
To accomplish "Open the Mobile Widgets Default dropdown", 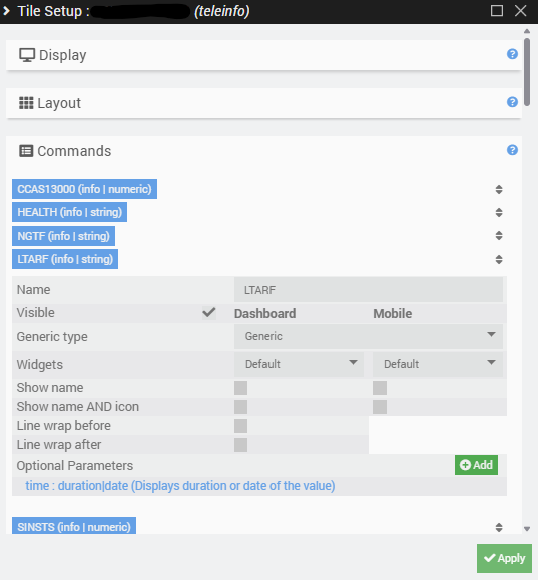I will (438, 364).
